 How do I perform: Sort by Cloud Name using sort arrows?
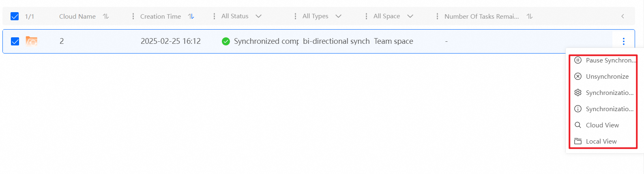pos(106,16)
